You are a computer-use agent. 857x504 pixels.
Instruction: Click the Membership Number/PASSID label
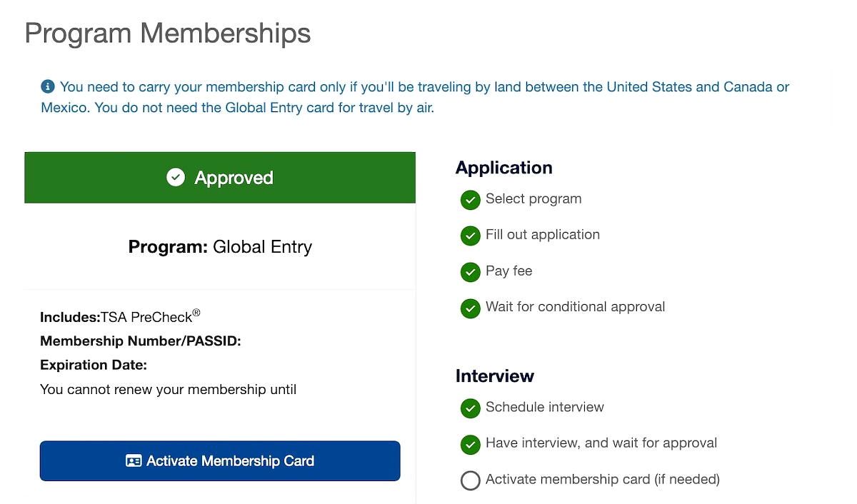[141, 341]
